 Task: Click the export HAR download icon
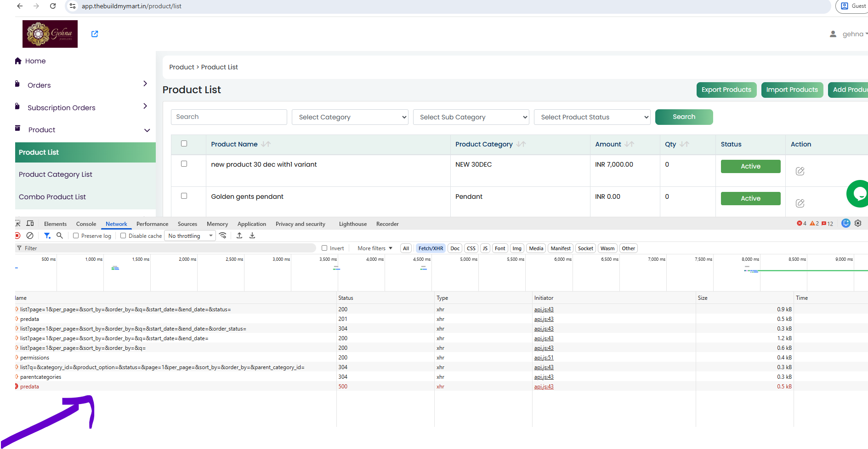click(252, 236)
